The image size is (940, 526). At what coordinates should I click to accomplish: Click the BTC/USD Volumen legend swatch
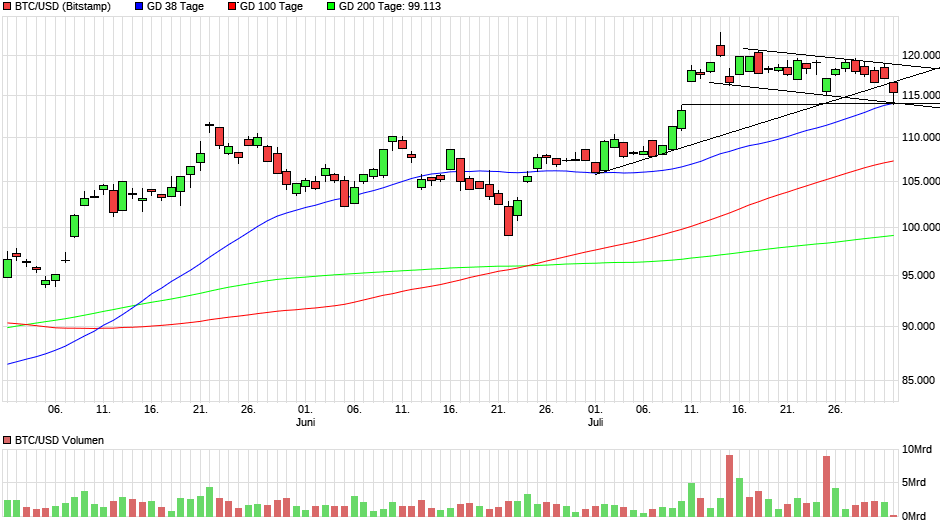7,440
